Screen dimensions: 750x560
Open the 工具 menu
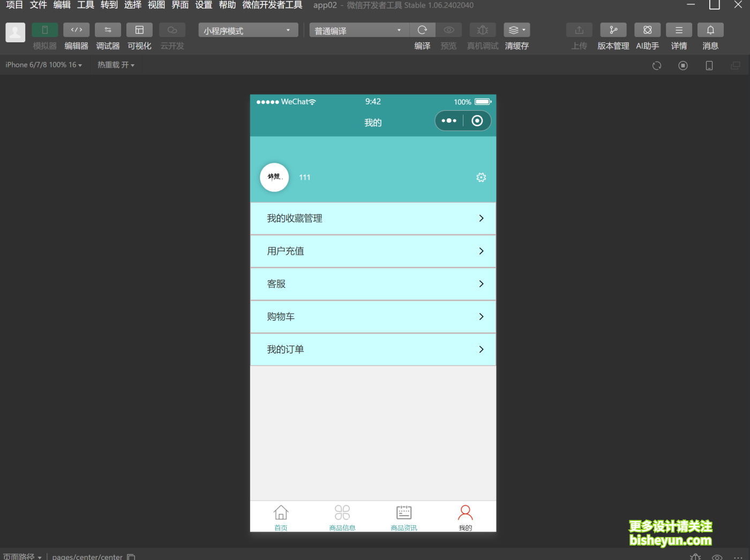point(85,5)
